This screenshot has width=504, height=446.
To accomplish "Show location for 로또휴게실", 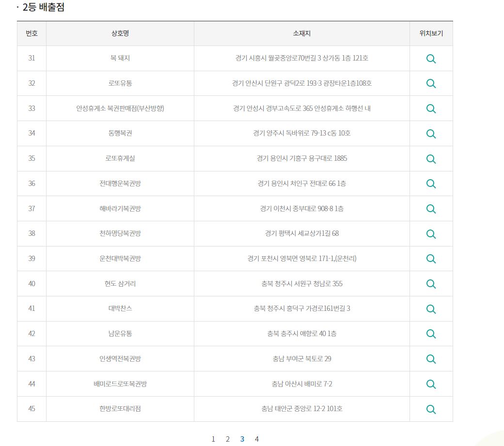I will [x=431, y=159].
